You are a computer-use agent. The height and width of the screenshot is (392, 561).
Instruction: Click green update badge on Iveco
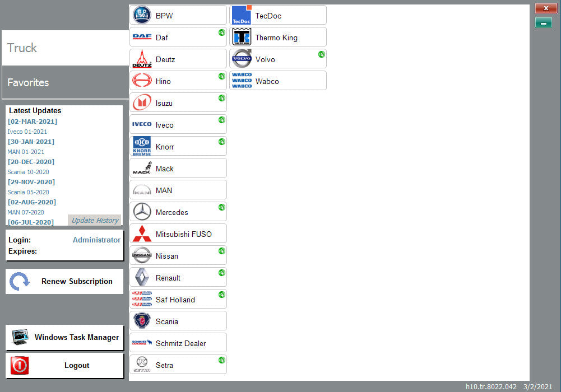[222, 120]
